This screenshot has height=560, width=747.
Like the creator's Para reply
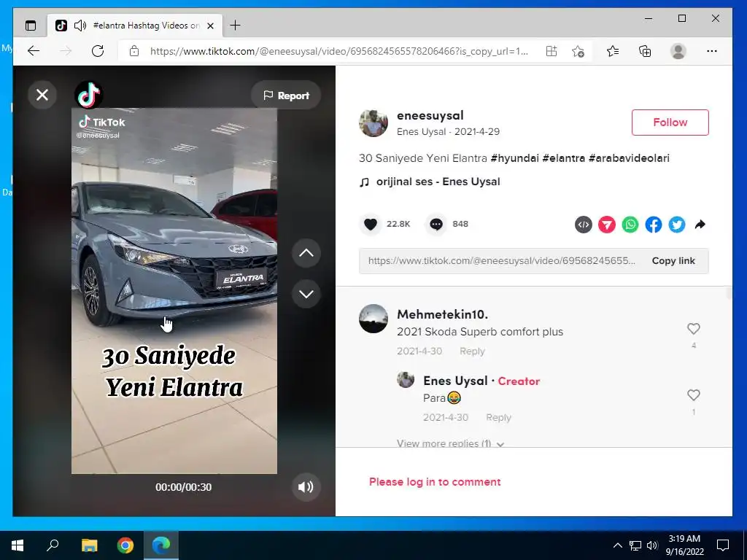(x=694, y=394)
